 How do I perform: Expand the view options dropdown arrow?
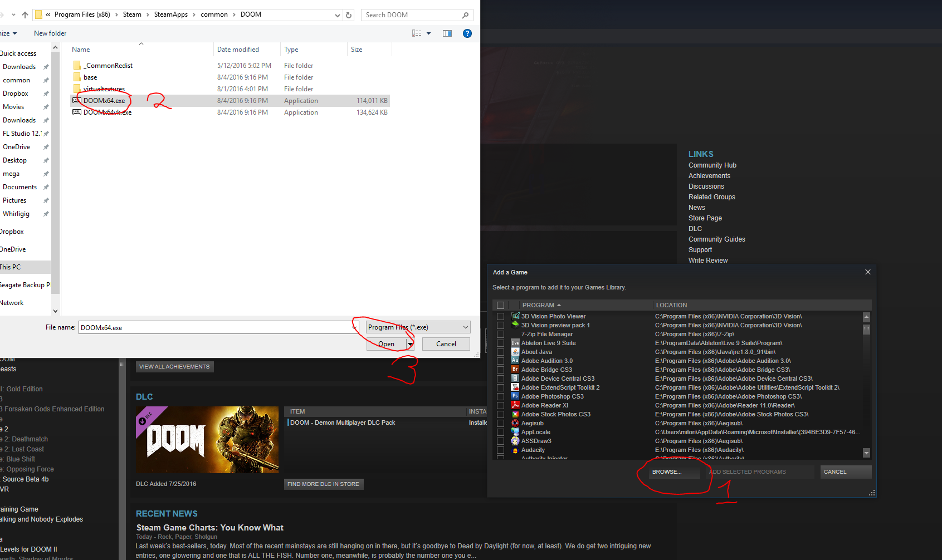pos(428,33)
